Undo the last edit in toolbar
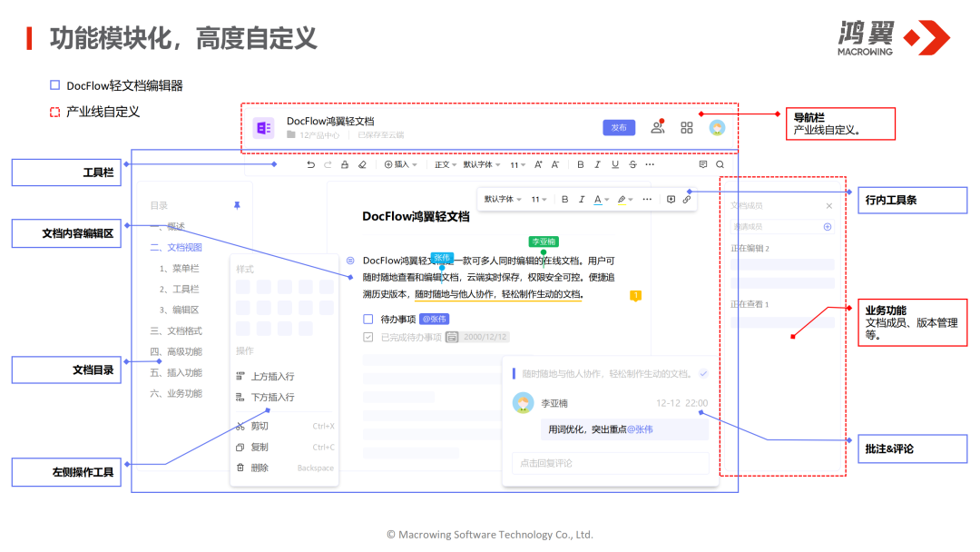Viewport: 980px width, 552px height. 310,164
